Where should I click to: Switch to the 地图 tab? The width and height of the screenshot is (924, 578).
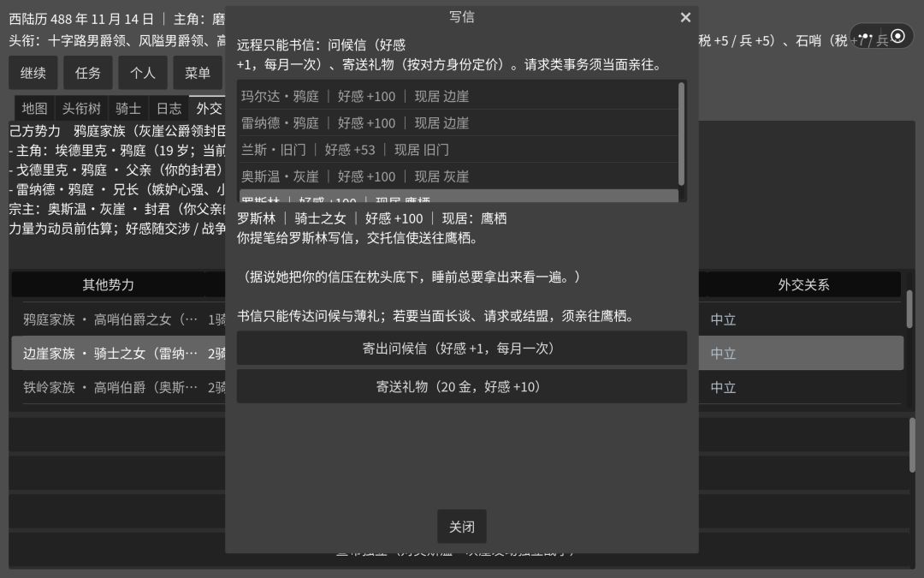34,109
